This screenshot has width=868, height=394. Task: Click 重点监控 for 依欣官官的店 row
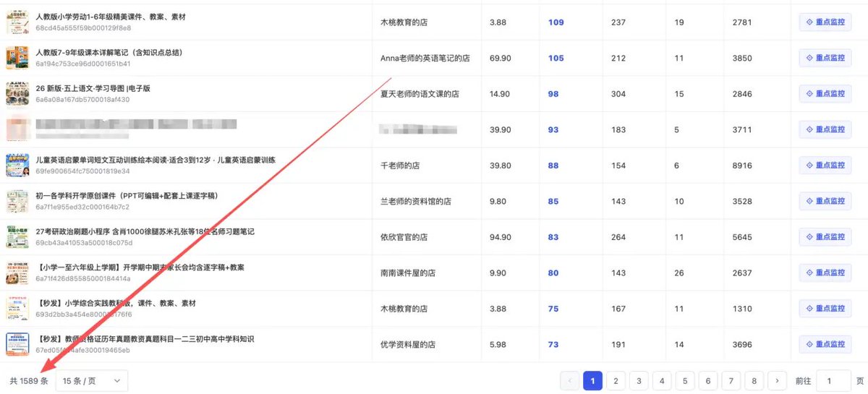(x=825, y=237)
